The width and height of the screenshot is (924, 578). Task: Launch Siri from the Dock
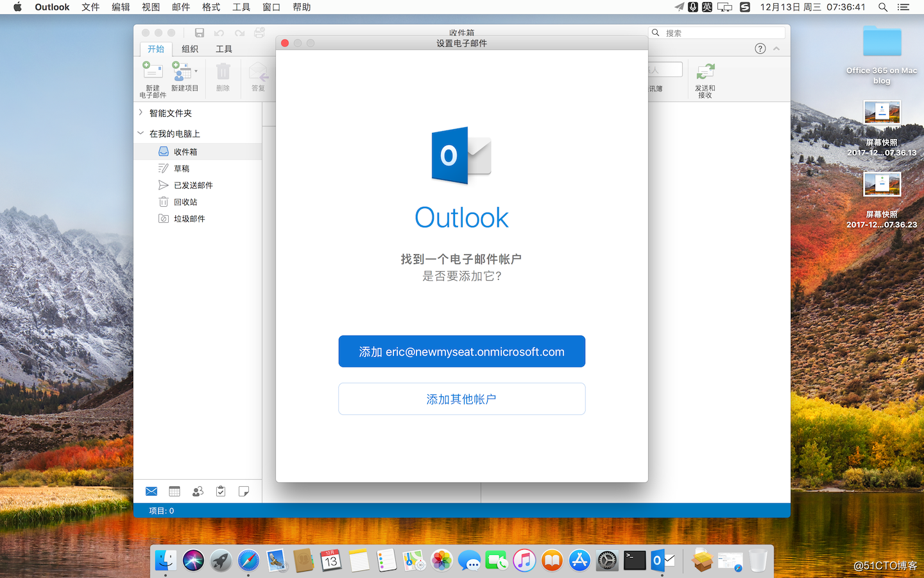point(193,561)
